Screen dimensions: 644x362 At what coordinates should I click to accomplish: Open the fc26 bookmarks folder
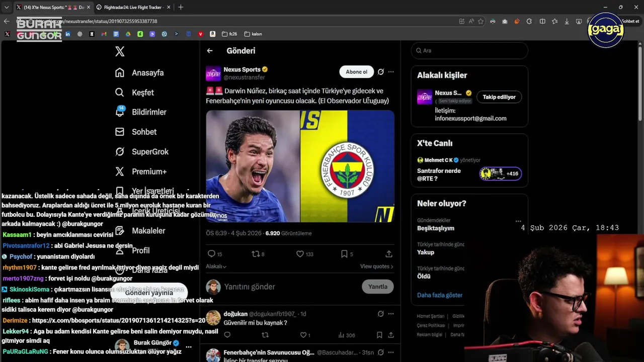(x=229, y=34)
